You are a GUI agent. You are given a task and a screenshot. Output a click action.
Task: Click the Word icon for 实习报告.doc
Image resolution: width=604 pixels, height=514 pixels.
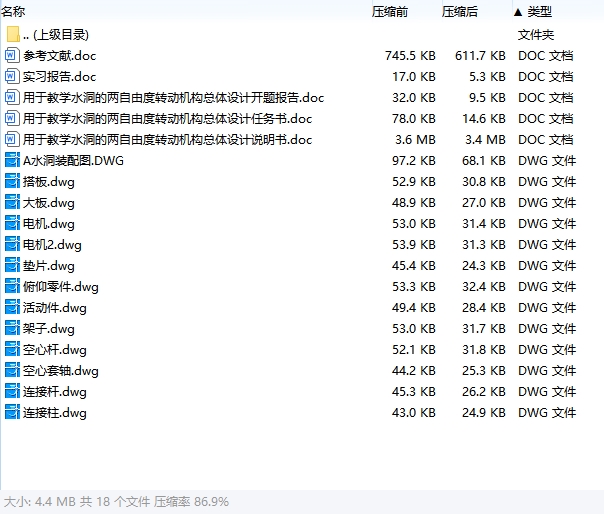point(12,76)
